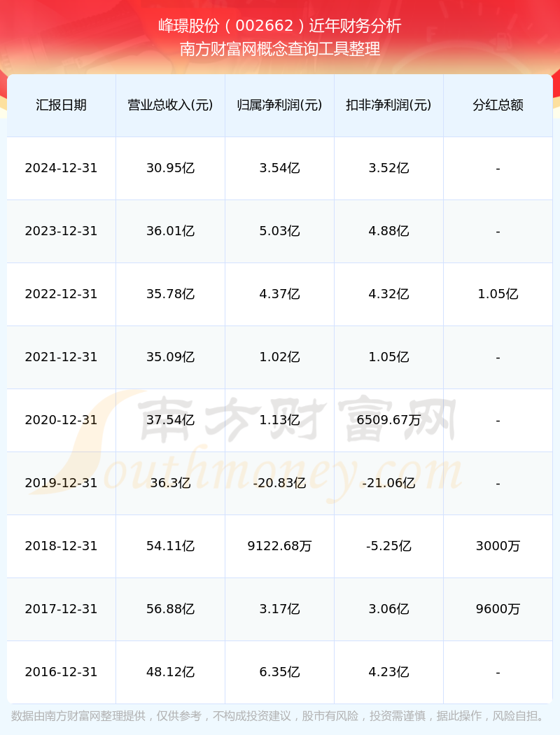The width and height of the screenshot is (560, 735).
Task: Click the value 4.88亿
Action: 389,231
